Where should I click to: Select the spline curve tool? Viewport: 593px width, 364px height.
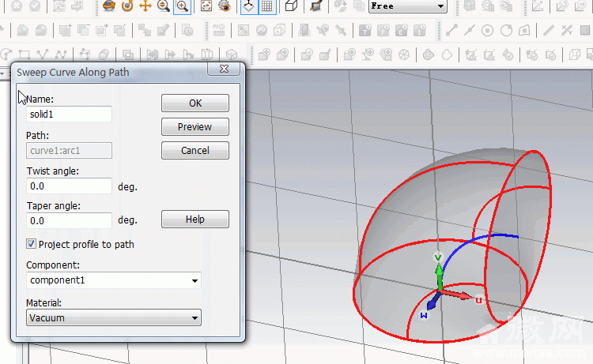pos(61,54)
